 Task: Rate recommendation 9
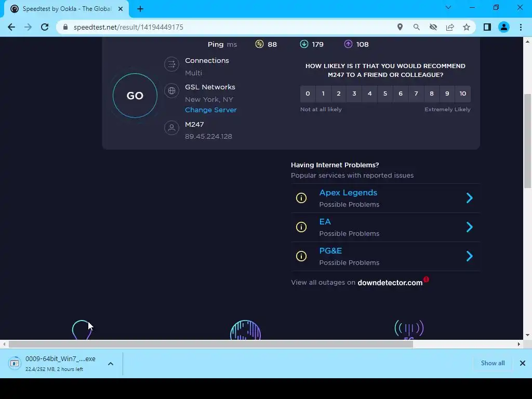point(447,94)
